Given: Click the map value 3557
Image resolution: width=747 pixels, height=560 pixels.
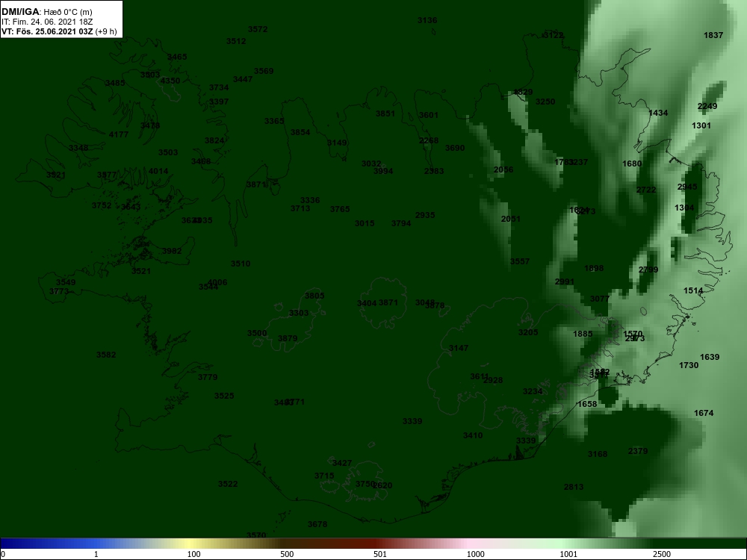Looking at the screenshot, I should [x=520, y=262].
